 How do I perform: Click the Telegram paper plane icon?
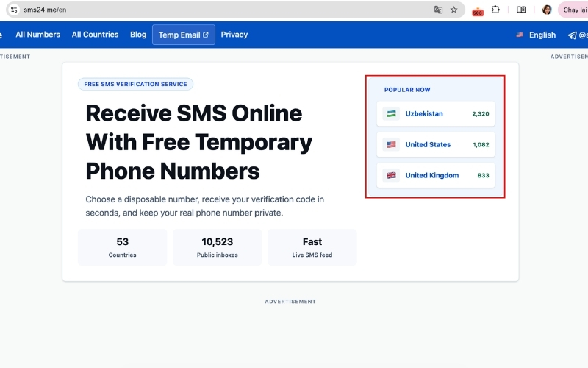click(x=573, y=35)
